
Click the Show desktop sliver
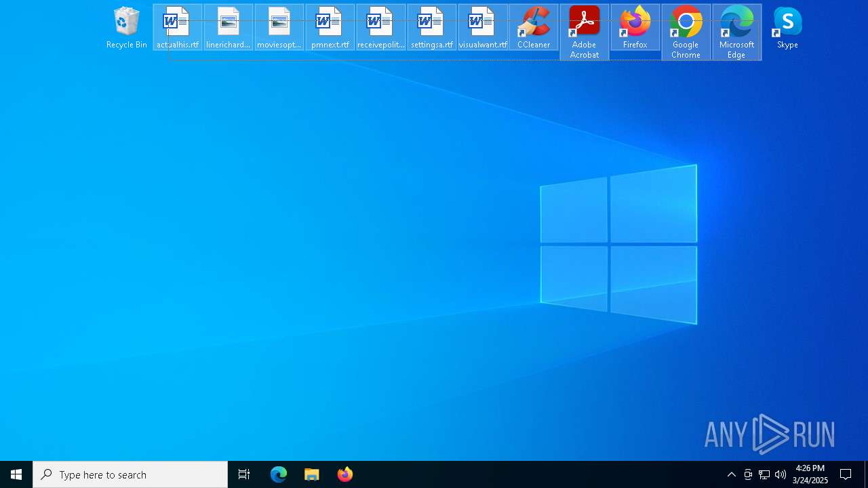point(866,474)
